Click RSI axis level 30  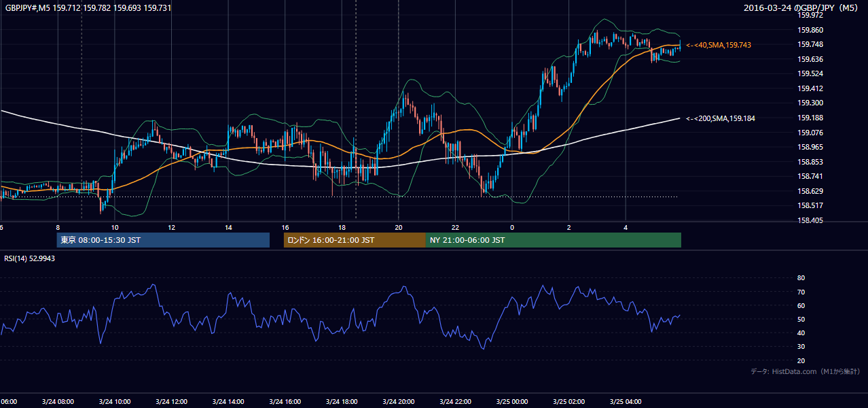801,347
